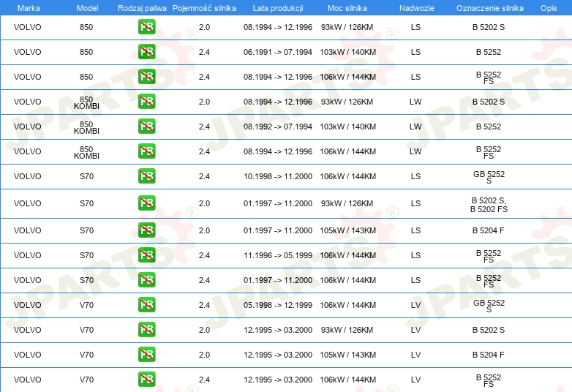
Task: Click the Lata produkcji column header
Action: [278, 8]
